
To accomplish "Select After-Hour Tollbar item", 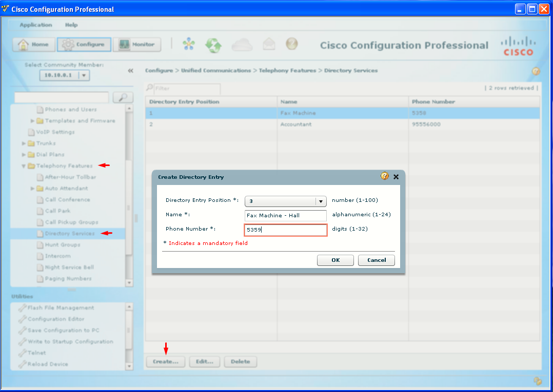I will [x=70, y=177].
